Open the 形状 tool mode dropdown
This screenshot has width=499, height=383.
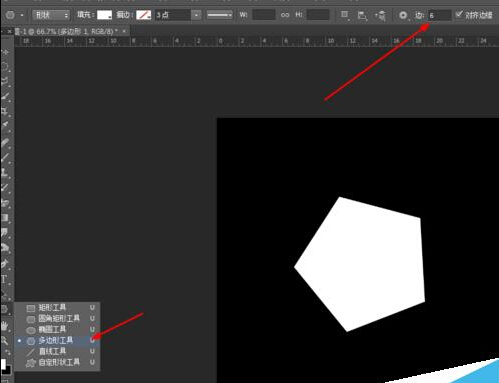51,15
